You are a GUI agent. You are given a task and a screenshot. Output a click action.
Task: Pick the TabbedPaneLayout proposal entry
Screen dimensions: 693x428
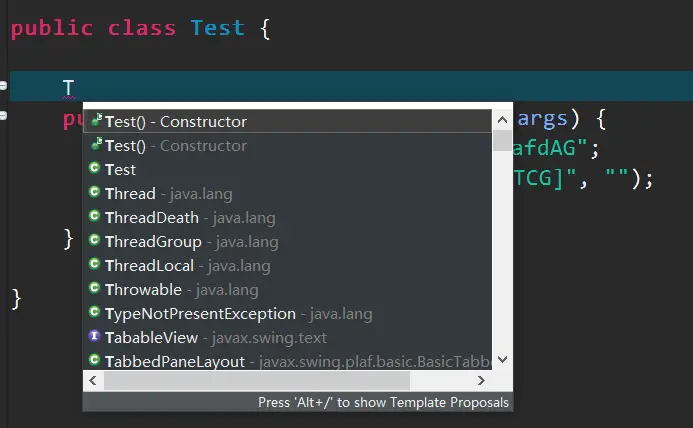coord(287,361)
